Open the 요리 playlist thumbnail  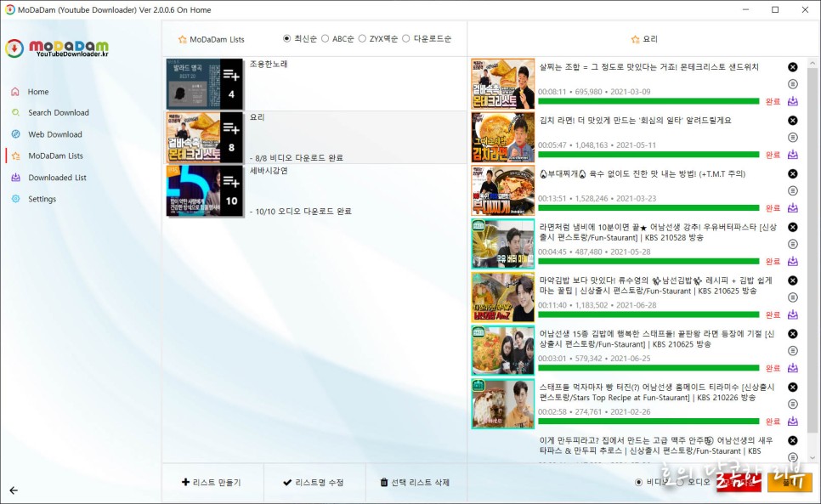click(x=204, y=137)
